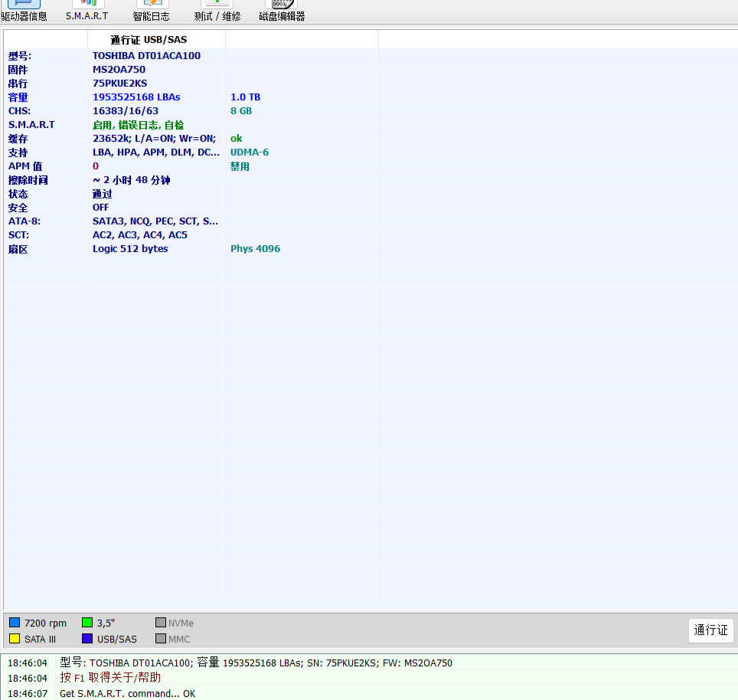Click the Phys 4096 sector cell
Image resolution: width=738 pixels, height=700 pixels.
pyautogui.click(x=255, y=249)
